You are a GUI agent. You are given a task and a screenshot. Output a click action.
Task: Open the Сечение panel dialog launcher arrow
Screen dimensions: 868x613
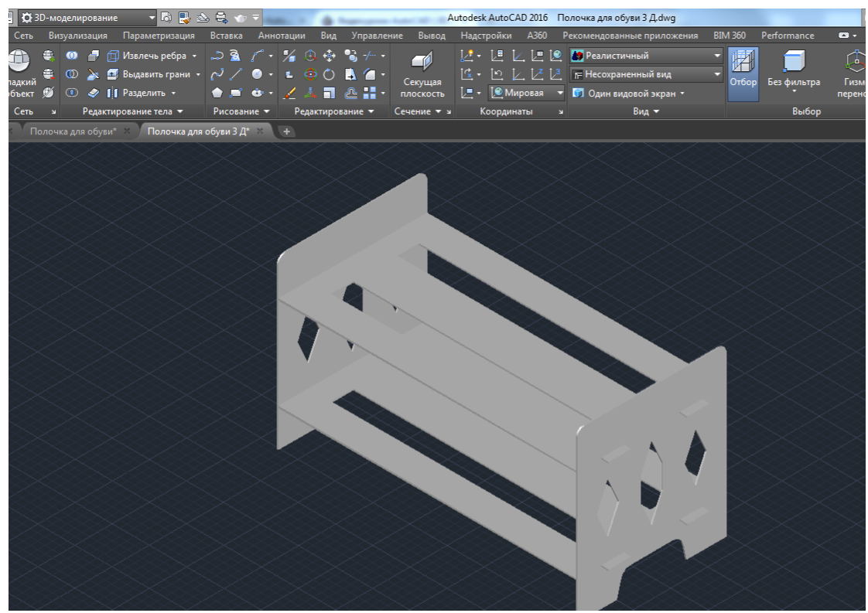click(449, 112)
